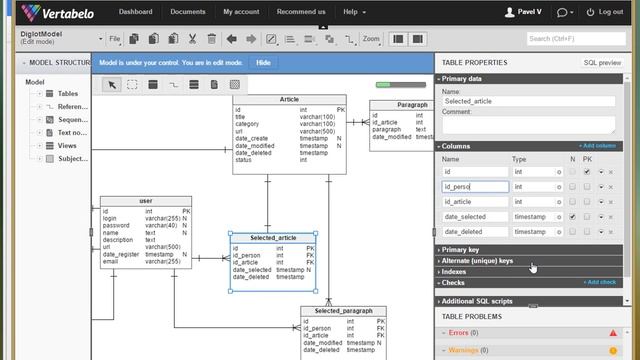Open the Dashboard menu item

click(136, 12)
